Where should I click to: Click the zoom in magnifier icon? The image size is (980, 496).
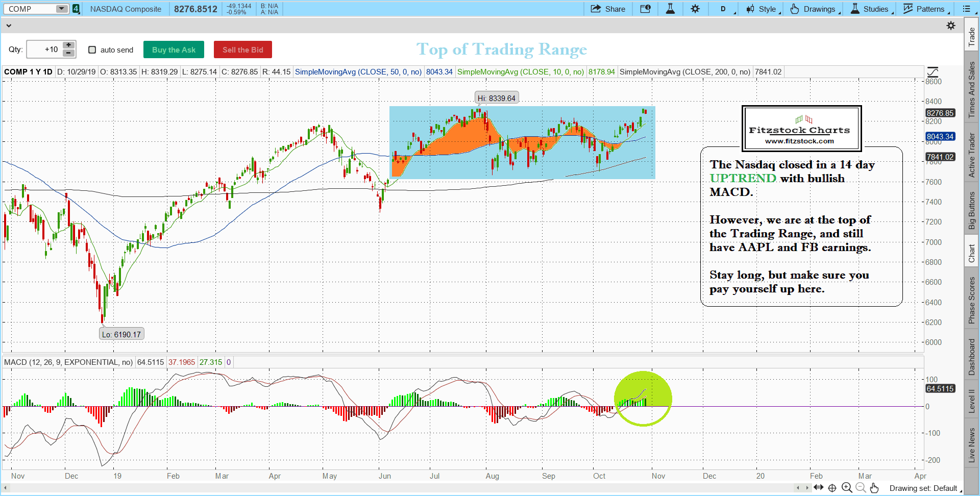(847, 488)
